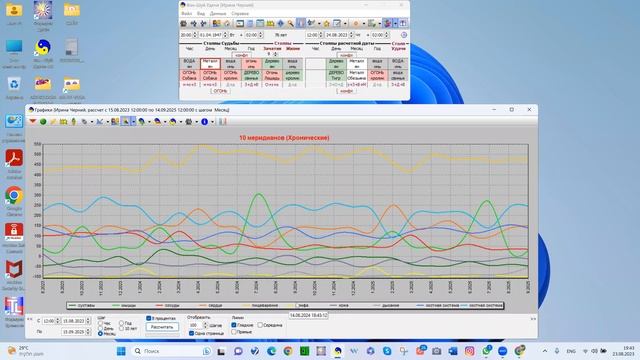This screenshot has width=640, height=360.
Task: Open the Вид menu
Action: 201,13
